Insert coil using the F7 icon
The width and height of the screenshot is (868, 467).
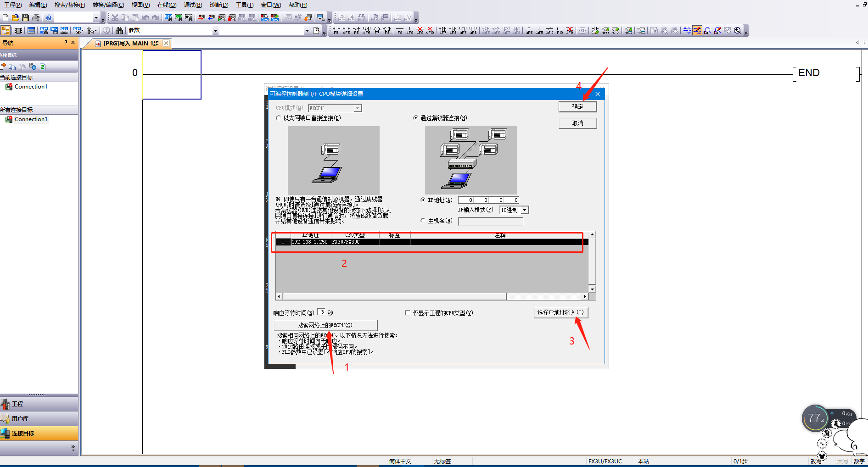[377, 31]
